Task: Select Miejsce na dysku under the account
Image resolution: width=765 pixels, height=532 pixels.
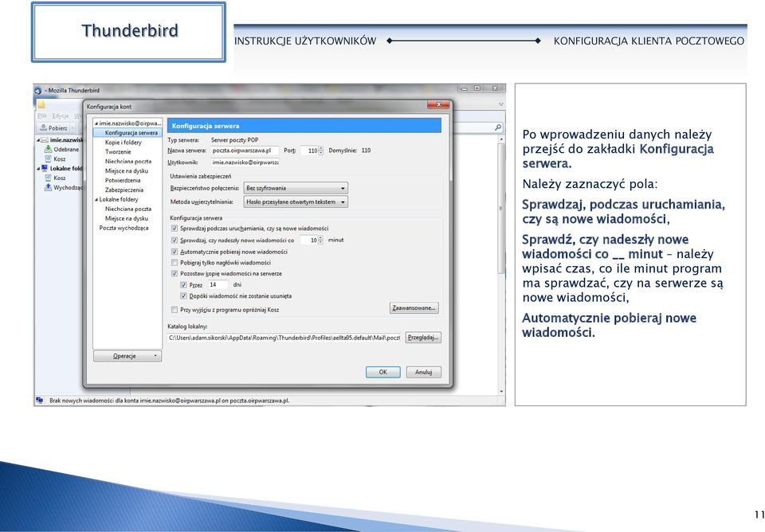Action: click(127, 170)
